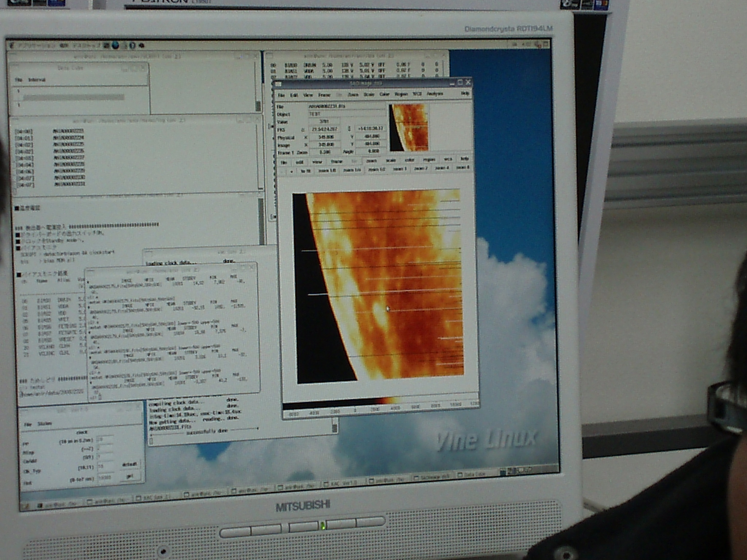Open File menu in XAC window
The height and width of the screenshot is (560, 747).
28,424
